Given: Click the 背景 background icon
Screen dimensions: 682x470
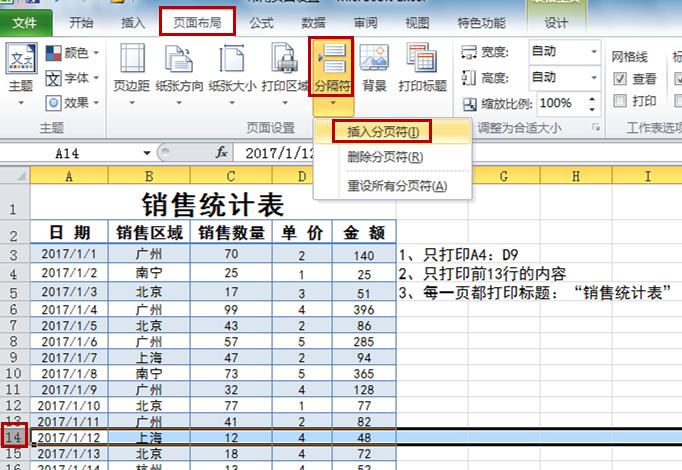Looking at the screenshot, I should click(374, 57).
